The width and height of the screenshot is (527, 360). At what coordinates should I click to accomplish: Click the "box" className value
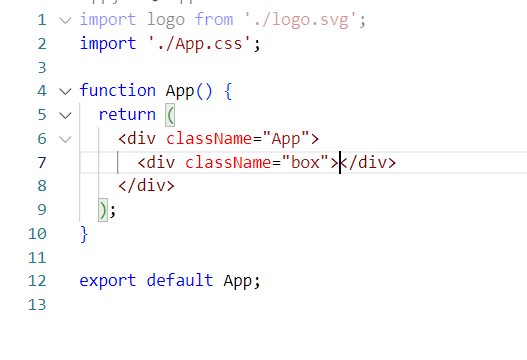click(x=305, y=163)
